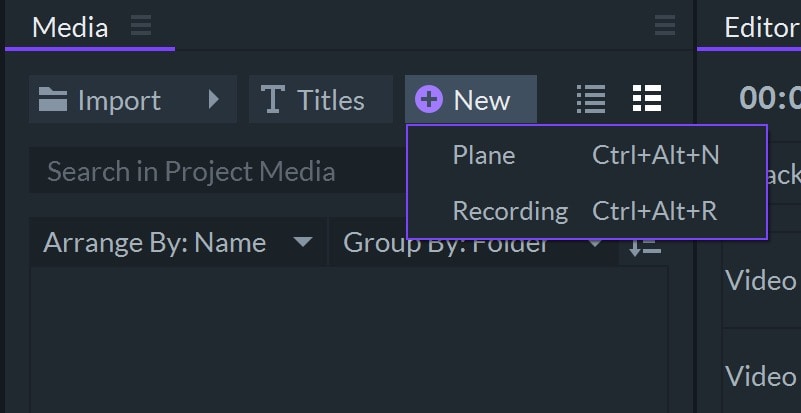
Task: Switch media to plain list view
Action: [591, 99]
